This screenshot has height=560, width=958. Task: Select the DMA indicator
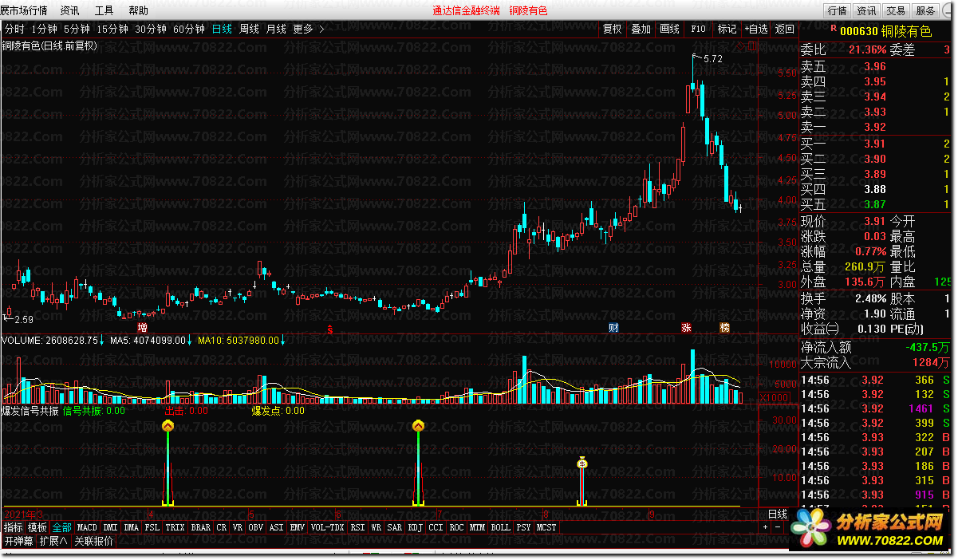click(x=132, y=527)
